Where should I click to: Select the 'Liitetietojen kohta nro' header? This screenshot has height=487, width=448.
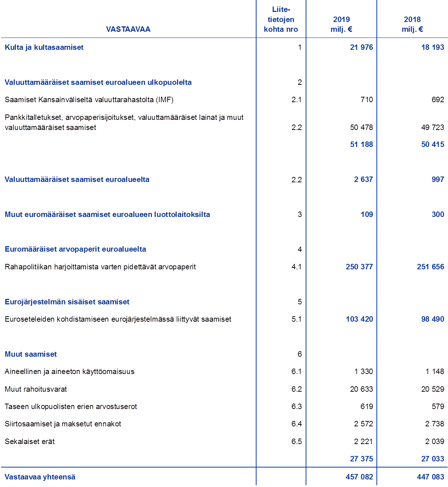coord(281,19)
